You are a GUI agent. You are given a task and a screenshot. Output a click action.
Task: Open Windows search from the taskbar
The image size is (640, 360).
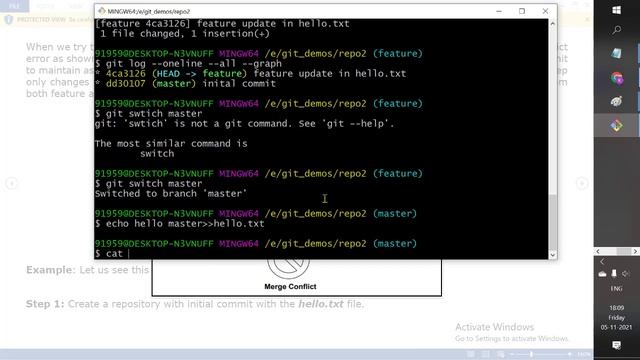616,30
